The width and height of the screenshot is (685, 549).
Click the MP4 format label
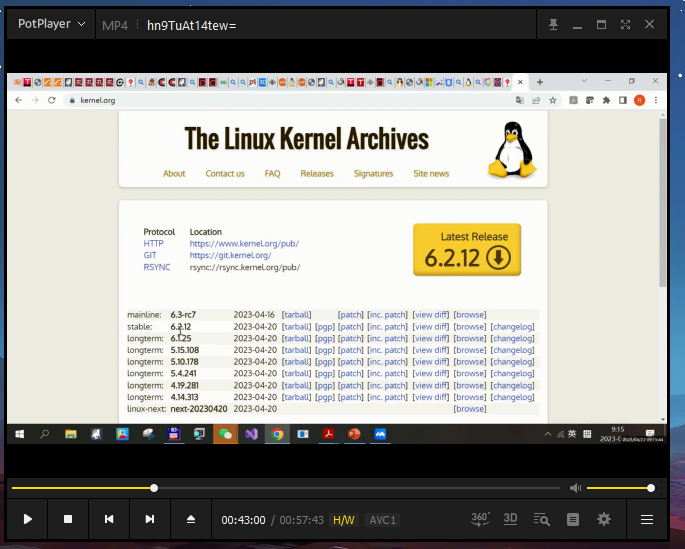point(115,26)
